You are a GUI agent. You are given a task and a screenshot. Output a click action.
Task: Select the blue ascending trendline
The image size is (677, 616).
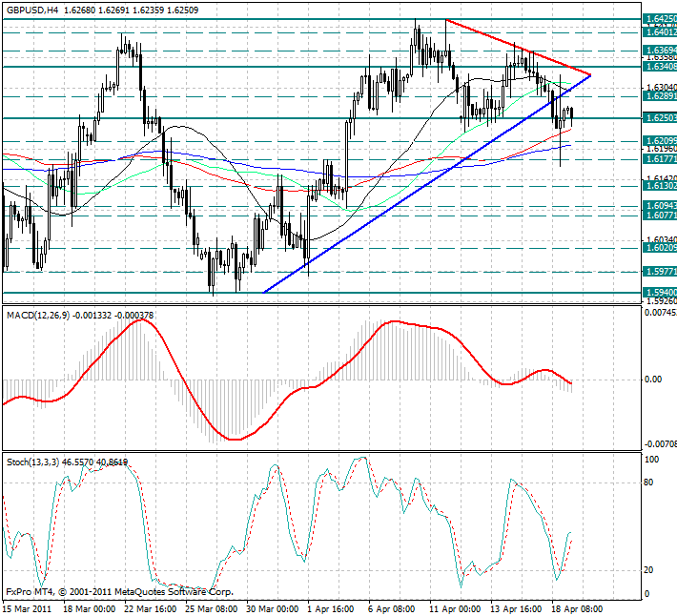coord(427,183)
